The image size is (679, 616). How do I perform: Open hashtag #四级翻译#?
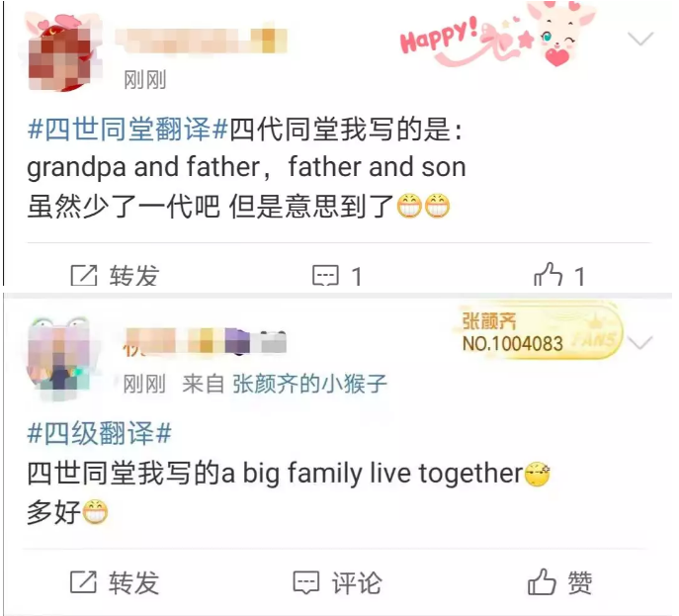100,433
